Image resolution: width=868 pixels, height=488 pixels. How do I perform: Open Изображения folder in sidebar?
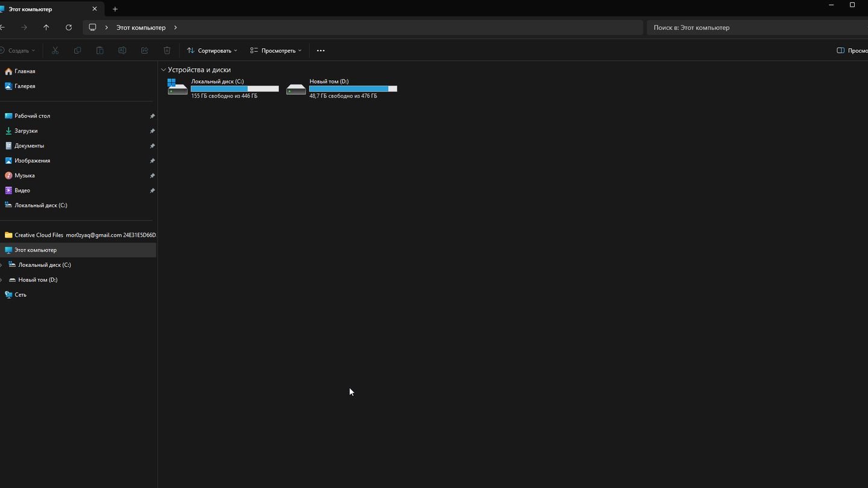(33, 161)
